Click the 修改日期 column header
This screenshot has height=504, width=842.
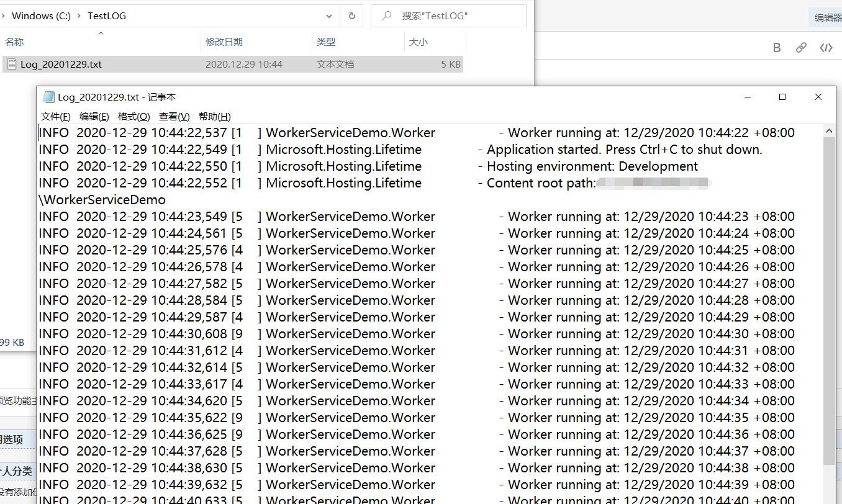coord(225,42)
